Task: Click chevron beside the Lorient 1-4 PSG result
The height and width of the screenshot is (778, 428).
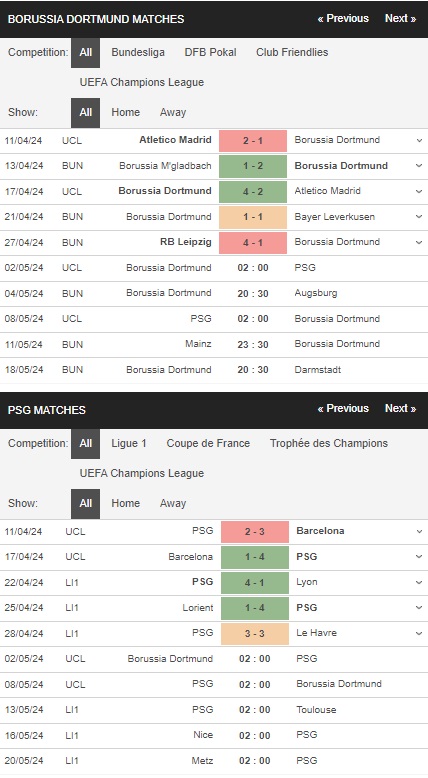Action: [419, 608]
